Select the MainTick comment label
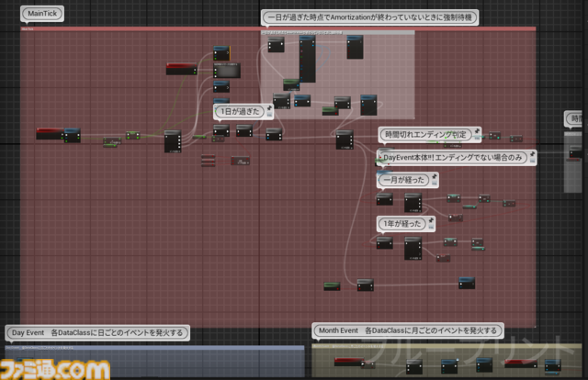The width and height of the screenshot is (588, 380). point(42,16)
